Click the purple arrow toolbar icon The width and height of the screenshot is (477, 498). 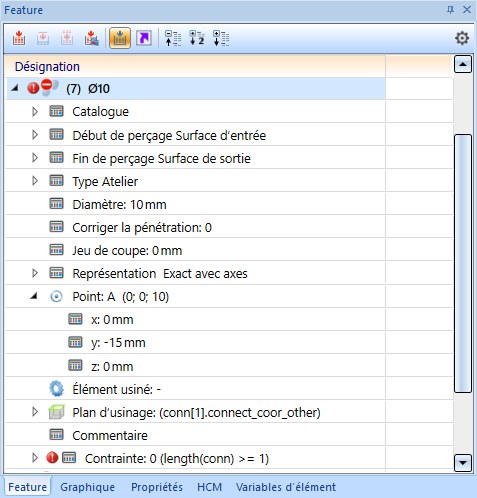coord(144,38)
